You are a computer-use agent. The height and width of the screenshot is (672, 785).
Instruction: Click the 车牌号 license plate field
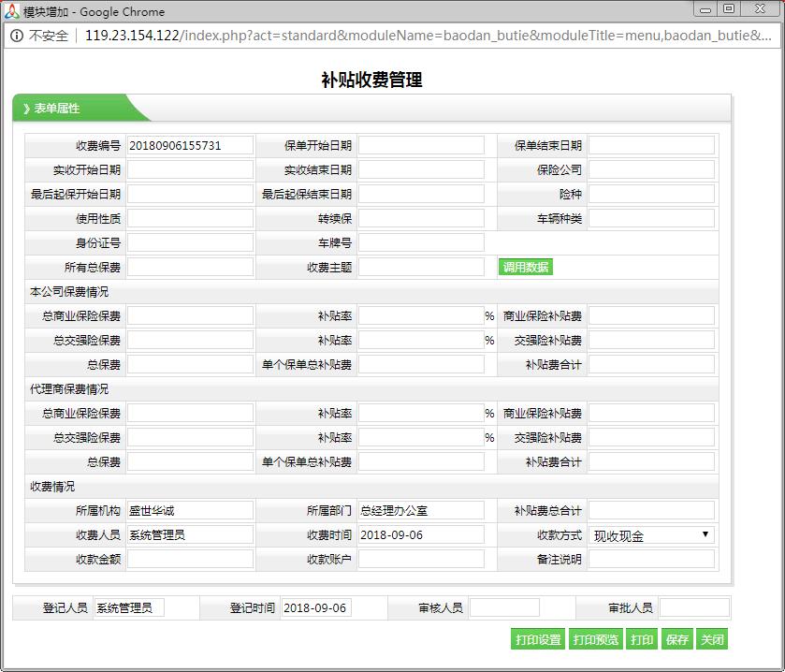tap(421, 242)
